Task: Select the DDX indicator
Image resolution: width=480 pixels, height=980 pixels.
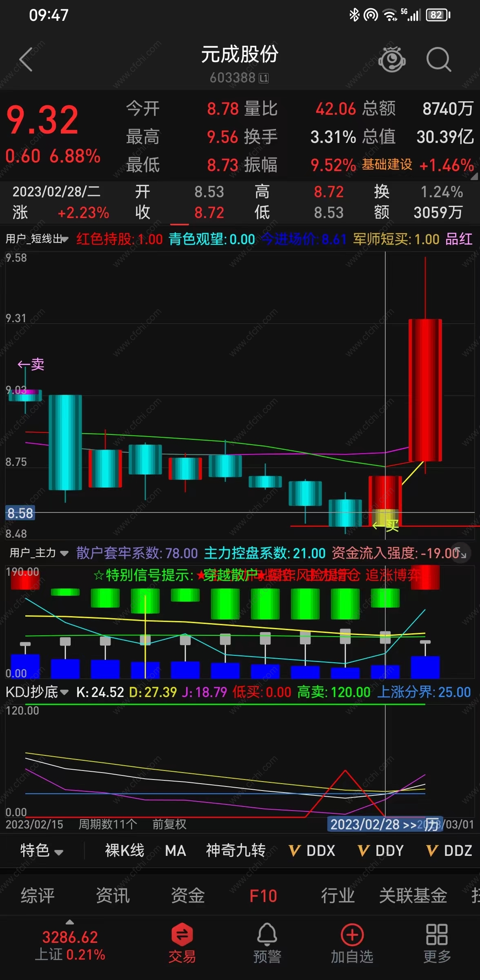Action: [x=312, y=851]
